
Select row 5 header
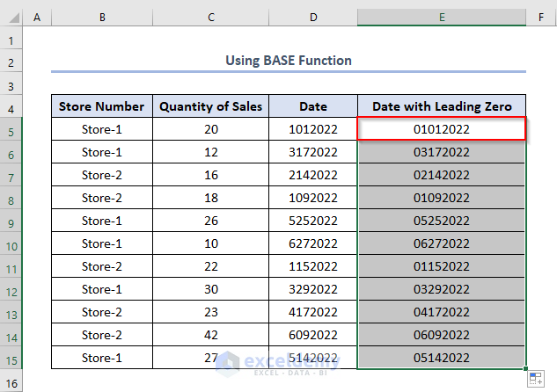[11, 130]
